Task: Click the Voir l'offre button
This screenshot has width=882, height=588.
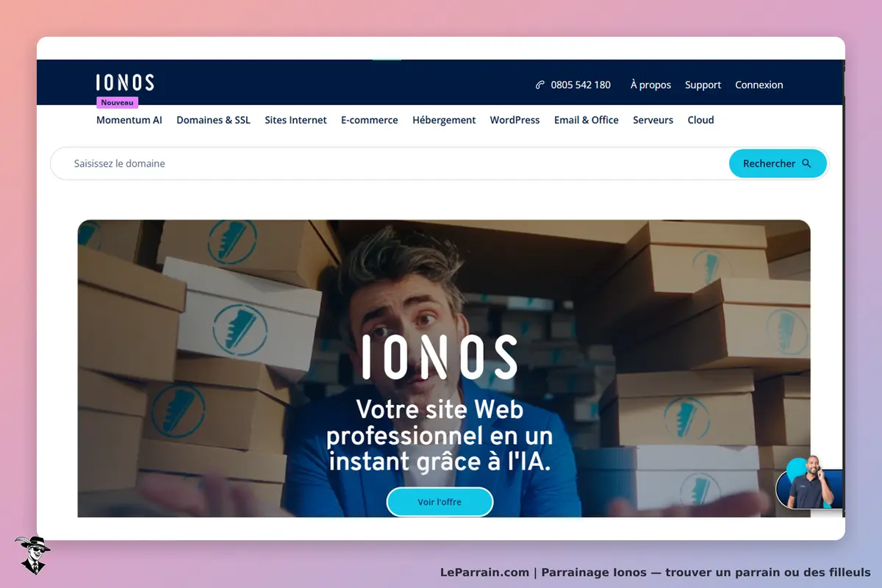Action: (440, 502)
